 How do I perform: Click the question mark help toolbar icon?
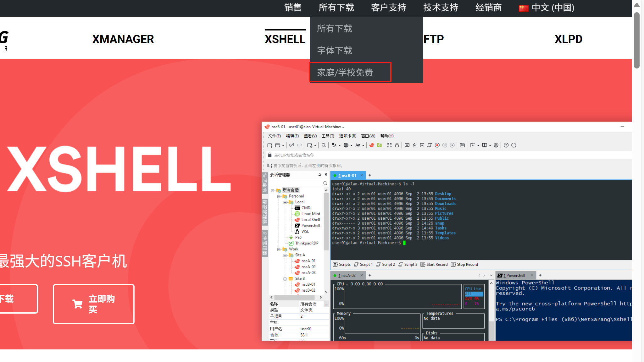[506, 145]
